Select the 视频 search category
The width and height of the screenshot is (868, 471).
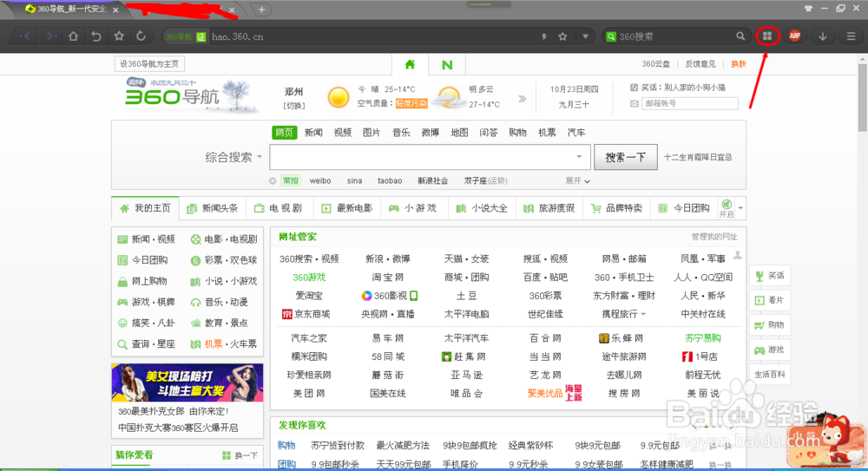[343, 133]
